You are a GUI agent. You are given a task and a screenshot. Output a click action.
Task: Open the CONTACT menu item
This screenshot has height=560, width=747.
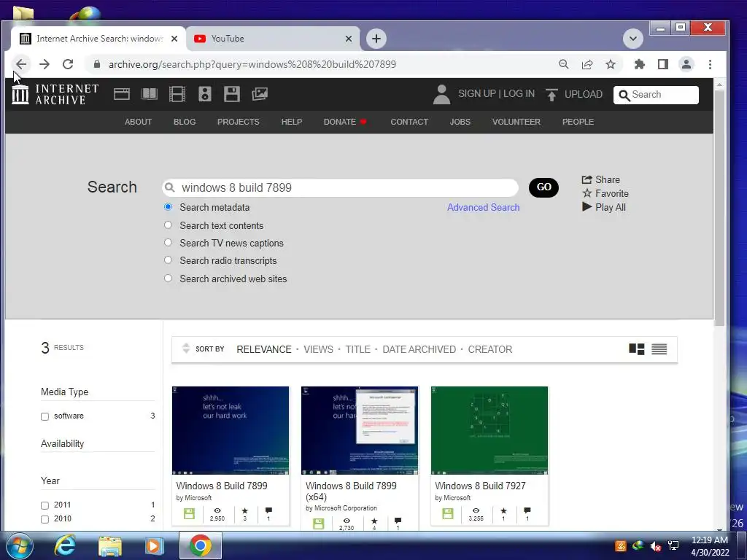[x=409, y=122]
